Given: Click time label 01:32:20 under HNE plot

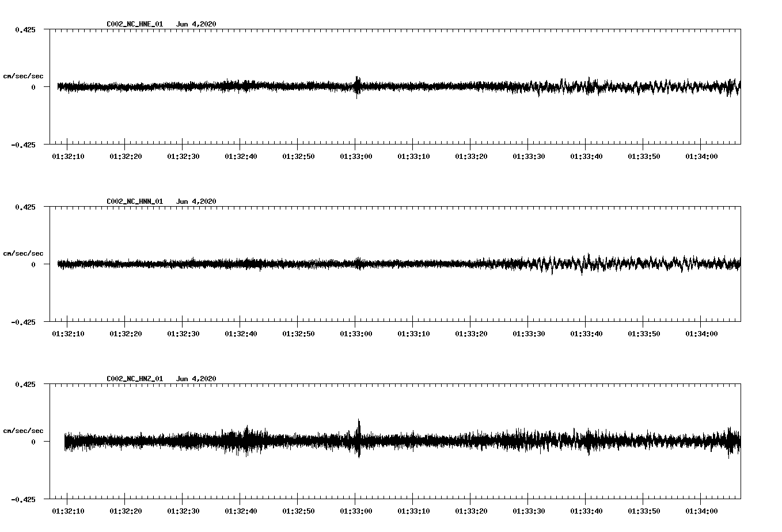Looking at the screenshot, I should click(x=126, y=157).
